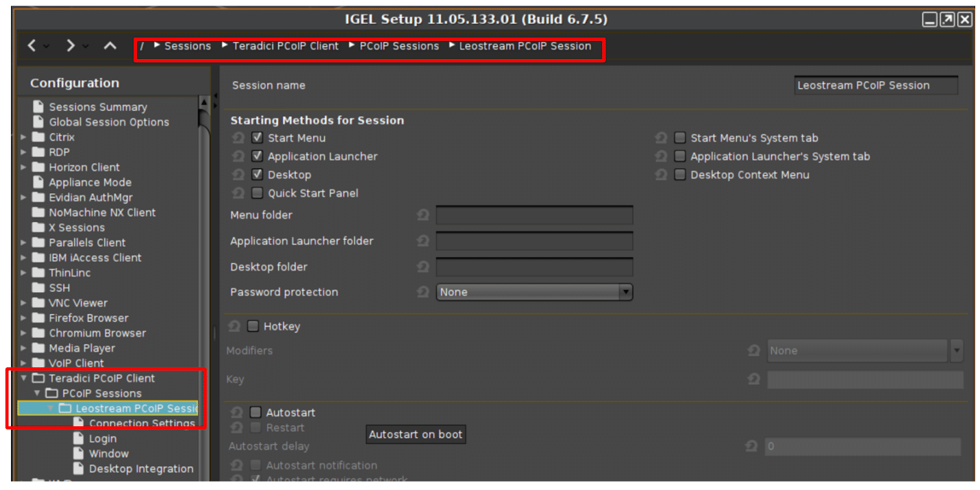Click the reset icon beside Restart
This screenshot has height=490, width=980.
237,428
